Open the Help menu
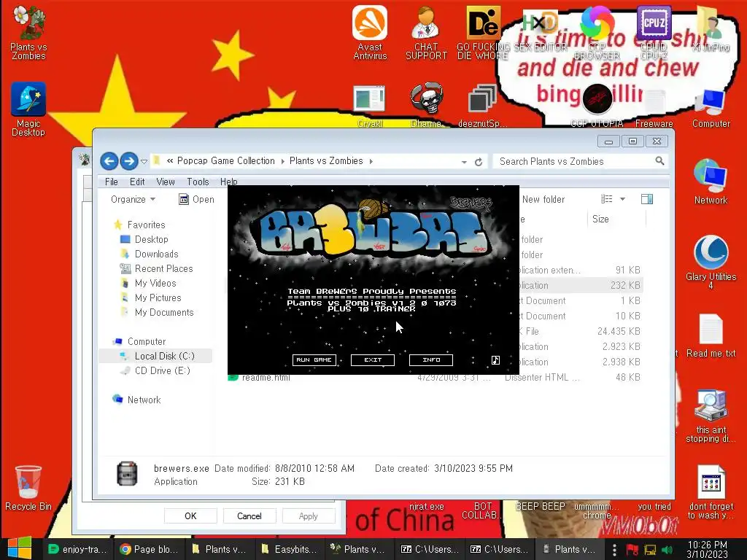747x560 pixels. point(228,182)
